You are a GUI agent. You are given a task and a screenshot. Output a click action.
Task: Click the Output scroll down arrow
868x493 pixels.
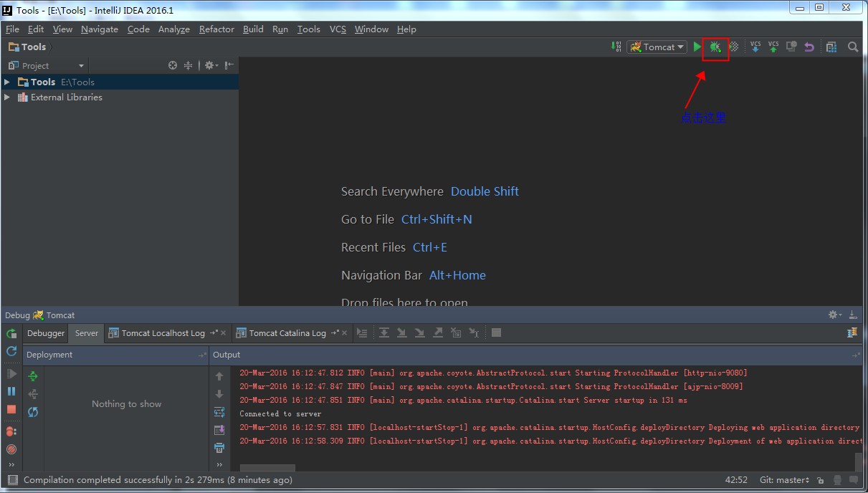(219, 394)
